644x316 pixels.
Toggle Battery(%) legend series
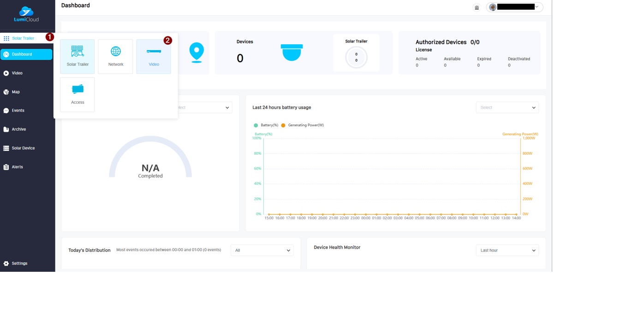267,125
